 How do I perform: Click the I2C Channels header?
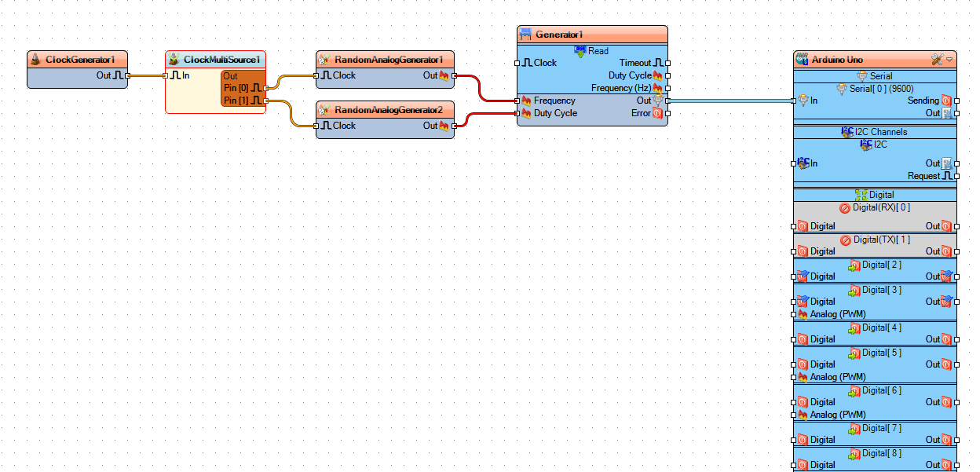[875, 132]
